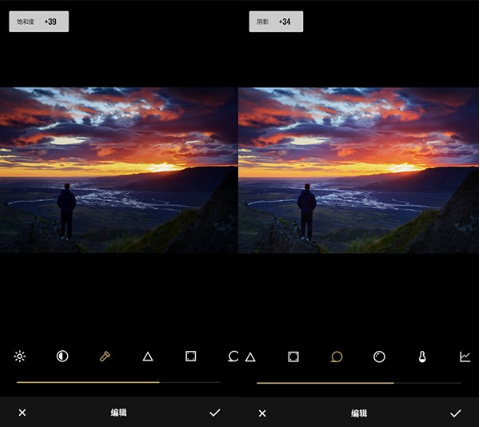This screenshot has width=480, height=427.
Task: Click the shadows adjustment slider track
Action: tap(359, 383)
